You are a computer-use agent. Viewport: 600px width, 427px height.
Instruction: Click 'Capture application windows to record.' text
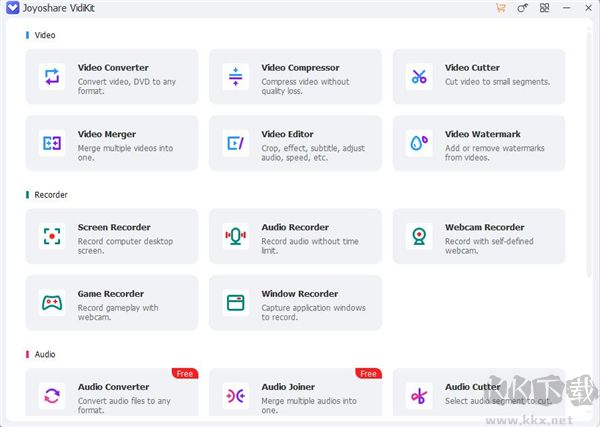coord(313,312)
